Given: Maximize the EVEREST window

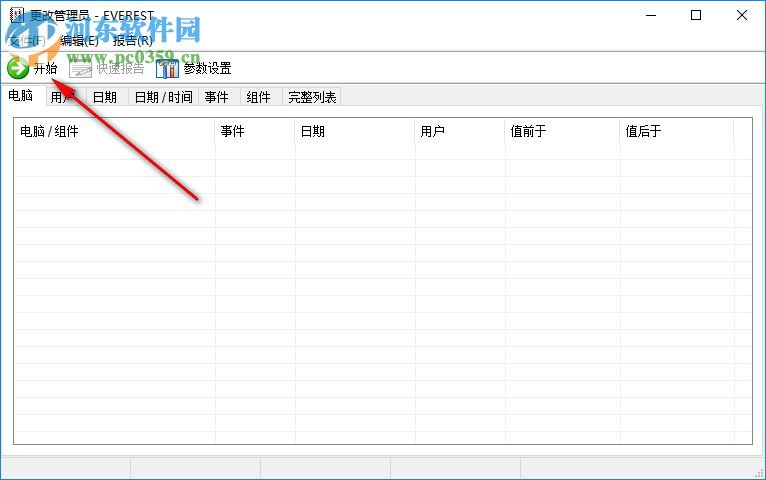Looking at the screenshot, I should (696, 15).
